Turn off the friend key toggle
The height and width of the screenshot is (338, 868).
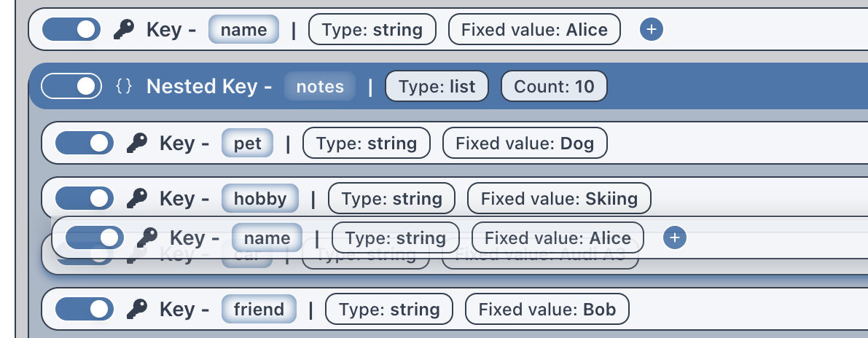(84, 310)
